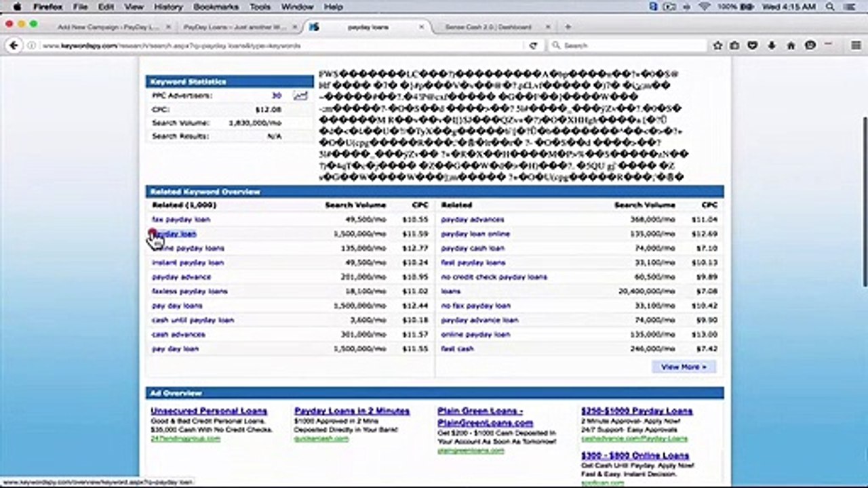Click the '$12.77' CPC value
Image resolution: width=868 pixels, height=488 pixels.
click(x=415, y=248)
